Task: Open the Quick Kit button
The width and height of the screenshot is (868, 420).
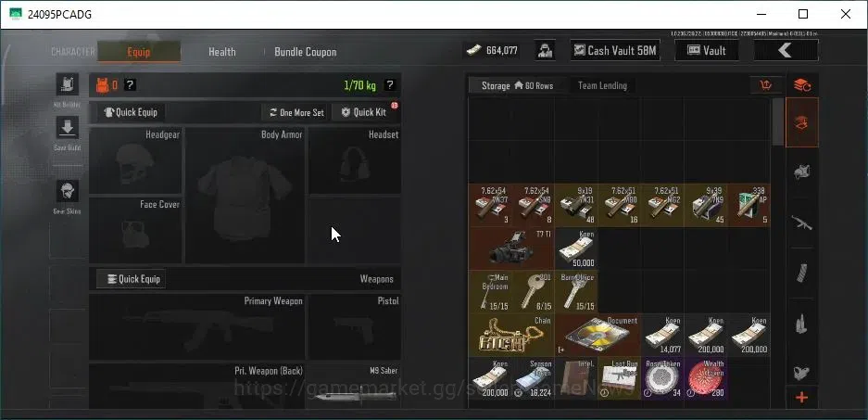Action: [364, 112]
